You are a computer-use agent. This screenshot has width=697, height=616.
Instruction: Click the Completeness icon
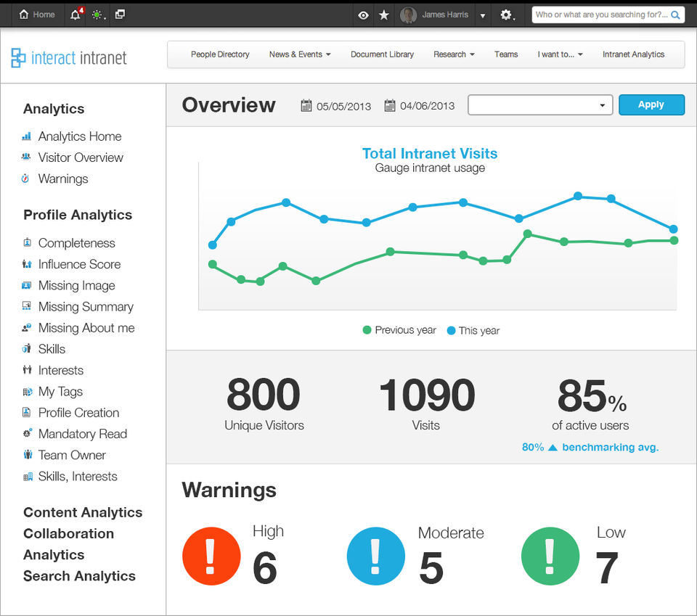[27, 242]
